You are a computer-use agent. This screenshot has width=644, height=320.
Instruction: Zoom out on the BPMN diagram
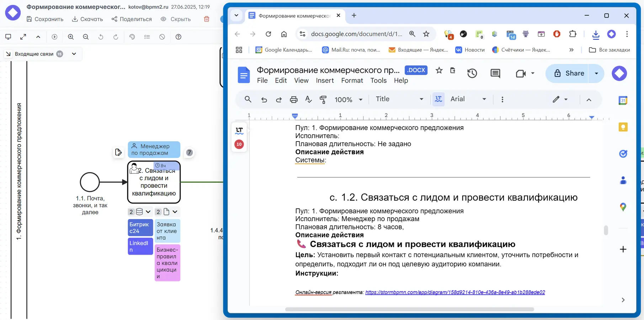pyautogui.click(x=86, y=37)
